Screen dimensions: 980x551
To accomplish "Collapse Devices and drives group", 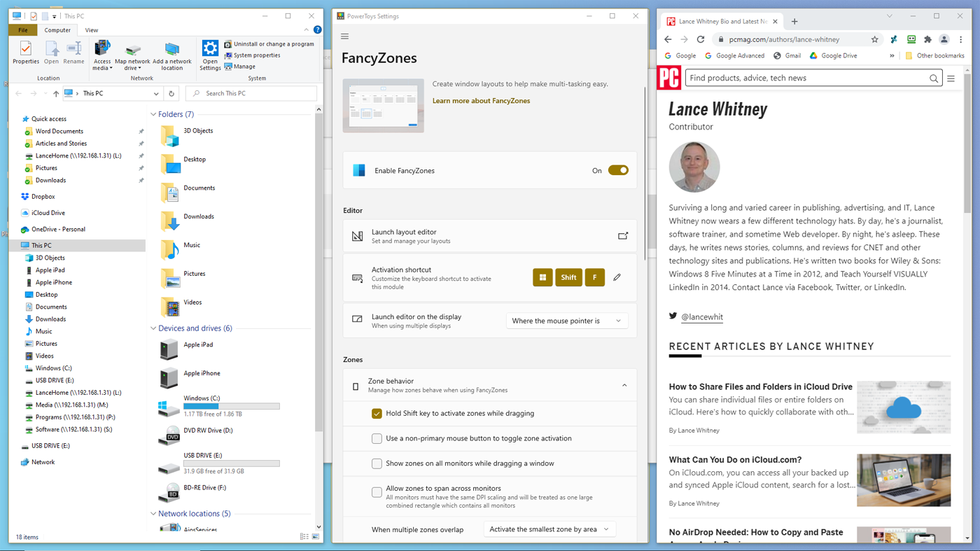I will point(153,328).
